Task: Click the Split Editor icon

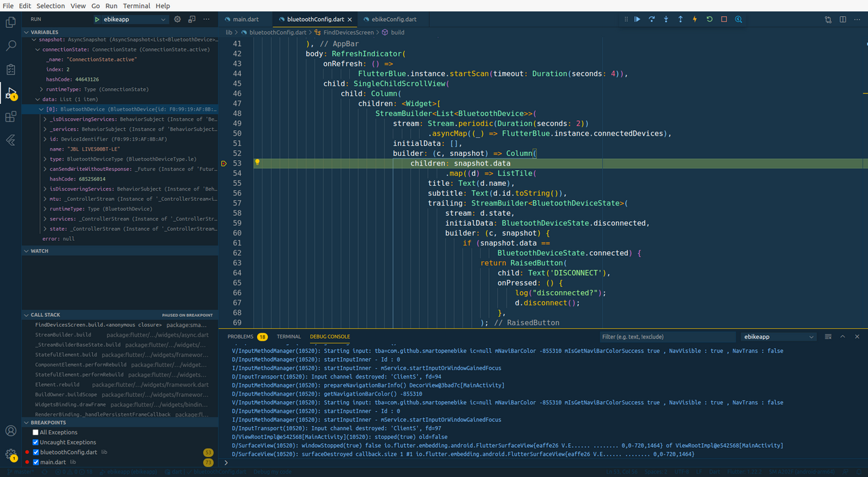Action: [x=842, y=20]
